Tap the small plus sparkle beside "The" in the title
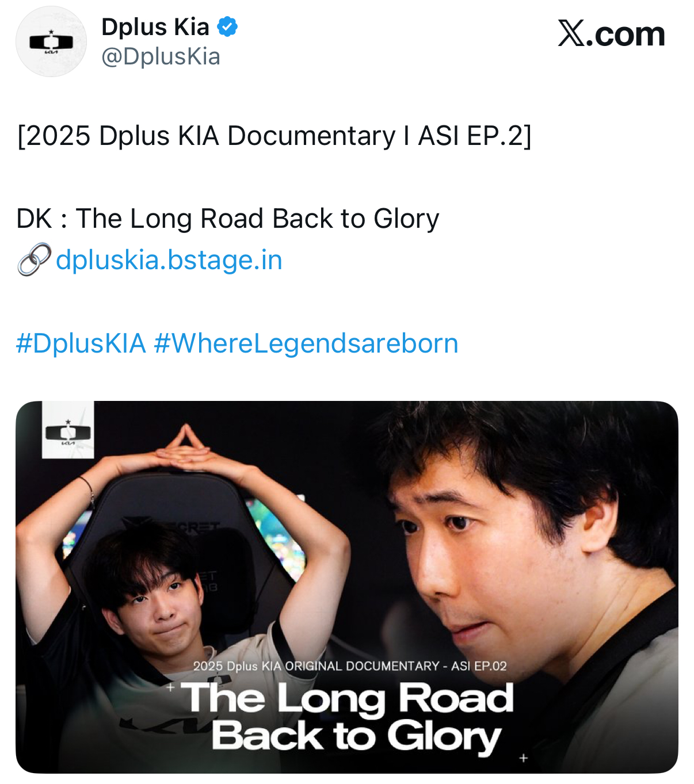 tap(170, 687)
